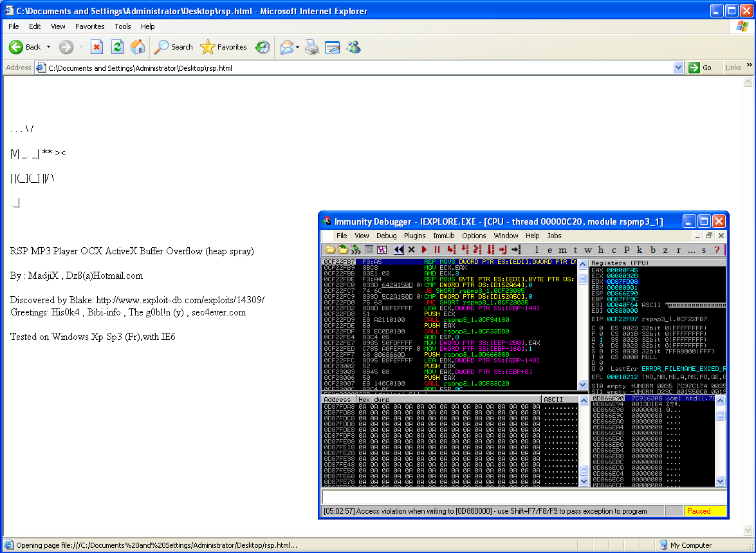Show CPU window with the 'c' button
The image size is (756, 553).
tap(614, 250)
